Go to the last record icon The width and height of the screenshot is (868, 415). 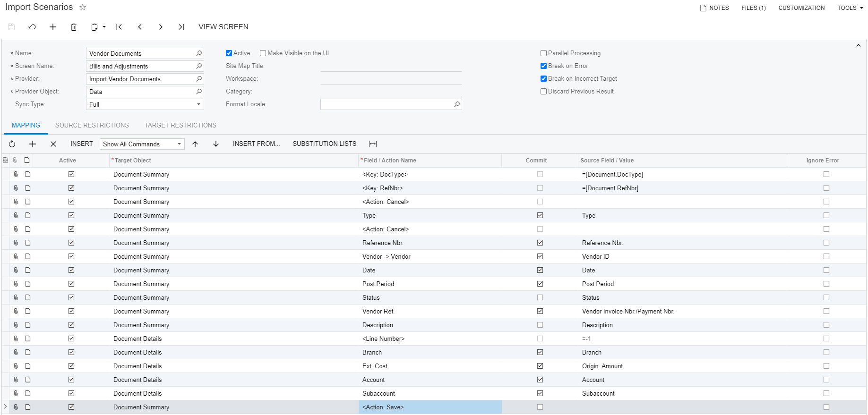(181, 27)
